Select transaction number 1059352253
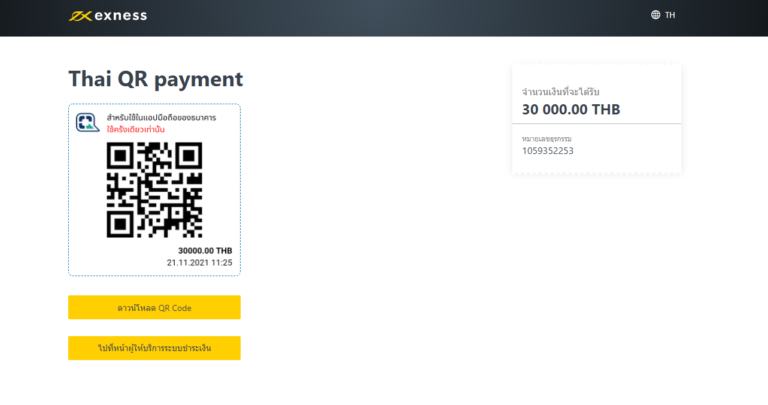768x405 pixels. (548, 151)
